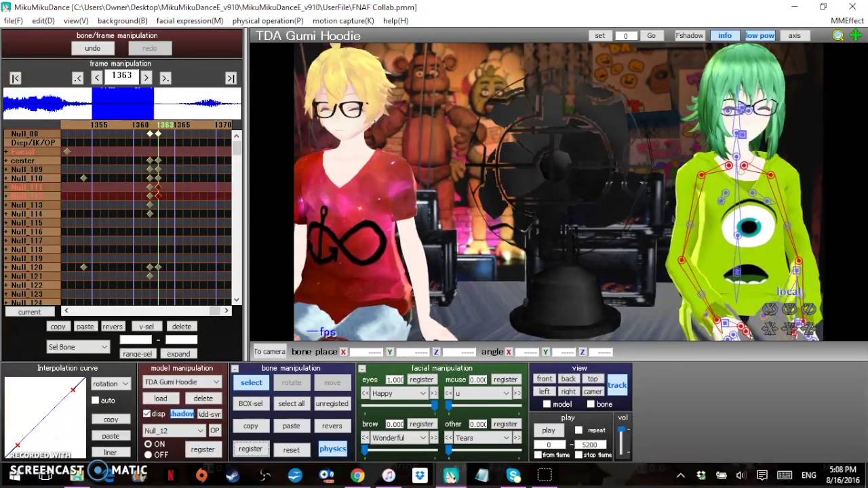Screen dimensions: 868x488
Task: Open the edit(D) menu
Action: pyautogui.click(x=43, y=21)
